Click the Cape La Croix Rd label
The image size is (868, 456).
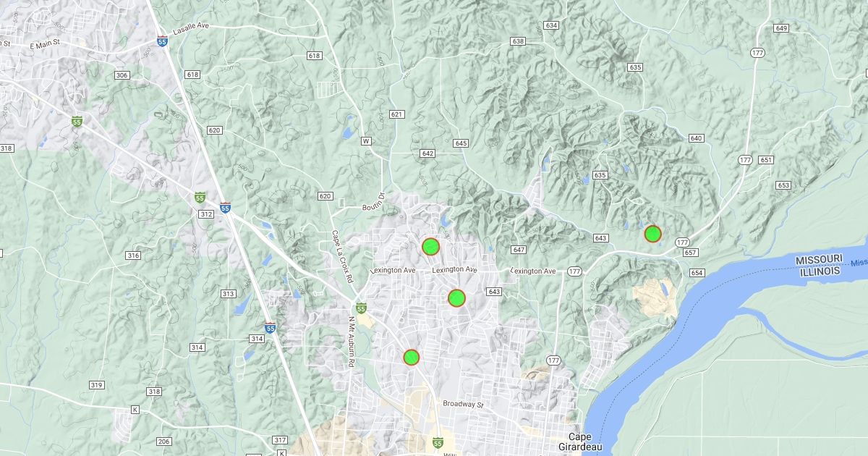[x=341, y=256]
